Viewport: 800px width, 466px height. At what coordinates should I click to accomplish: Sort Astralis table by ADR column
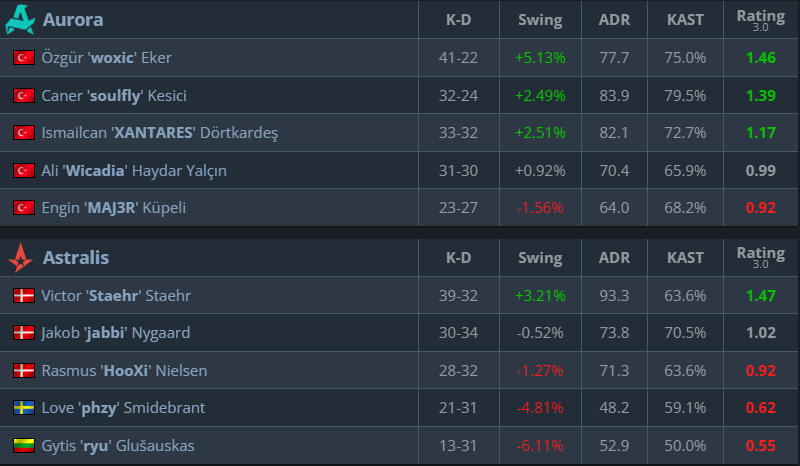click(x=614, y=258)
